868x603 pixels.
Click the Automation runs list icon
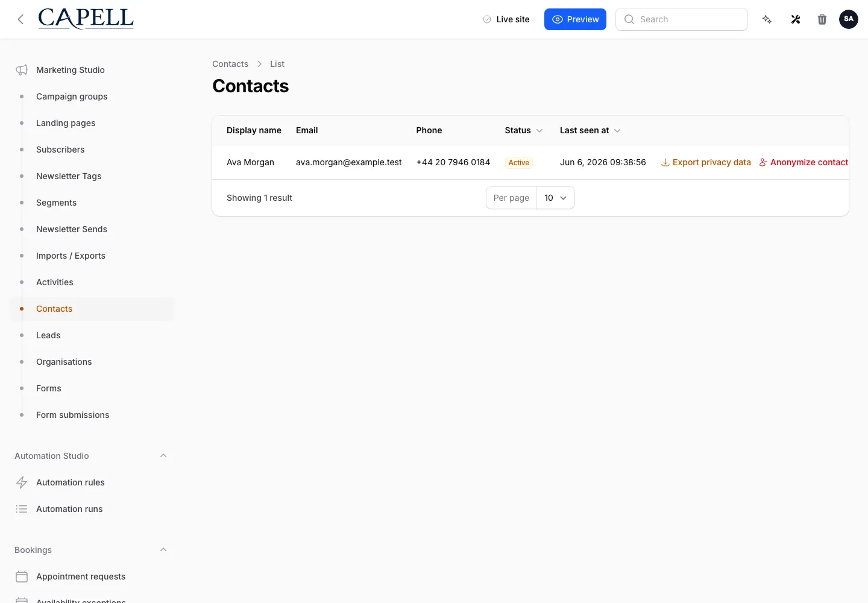[22, 509]
